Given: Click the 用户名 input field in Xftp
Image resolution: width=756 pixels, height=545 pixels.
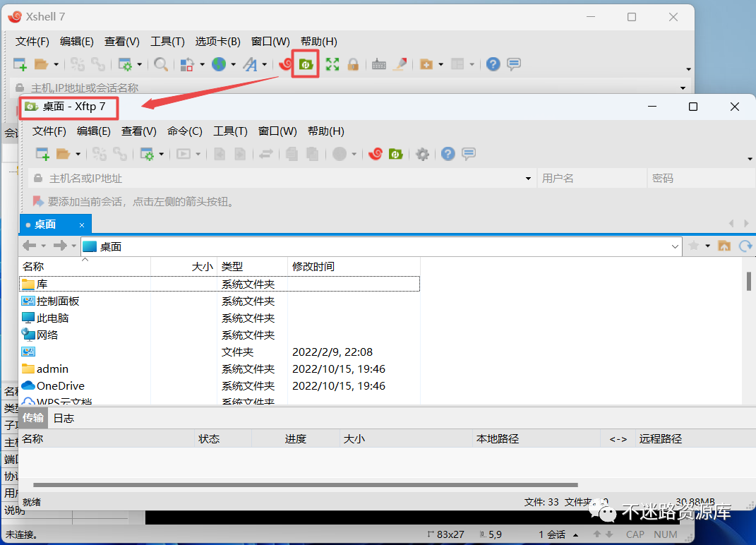Looking at the screenshot, I should [x=592, y=179].
